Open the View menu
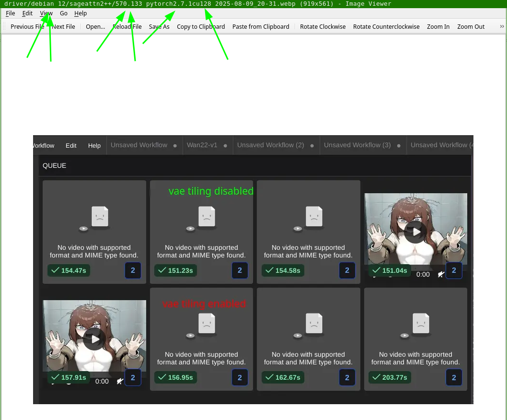Screen dimensions: 507x420 point(46,13)
